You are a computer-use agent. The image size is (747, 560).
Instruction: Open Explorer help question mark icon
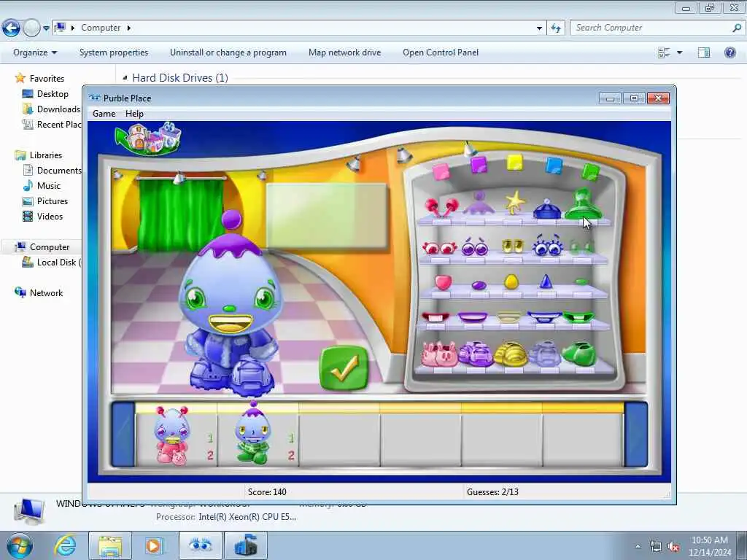729,52
